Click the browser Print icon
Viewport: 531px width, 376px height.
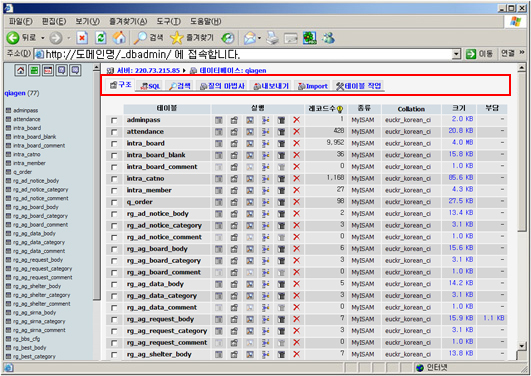coord(272,38)
